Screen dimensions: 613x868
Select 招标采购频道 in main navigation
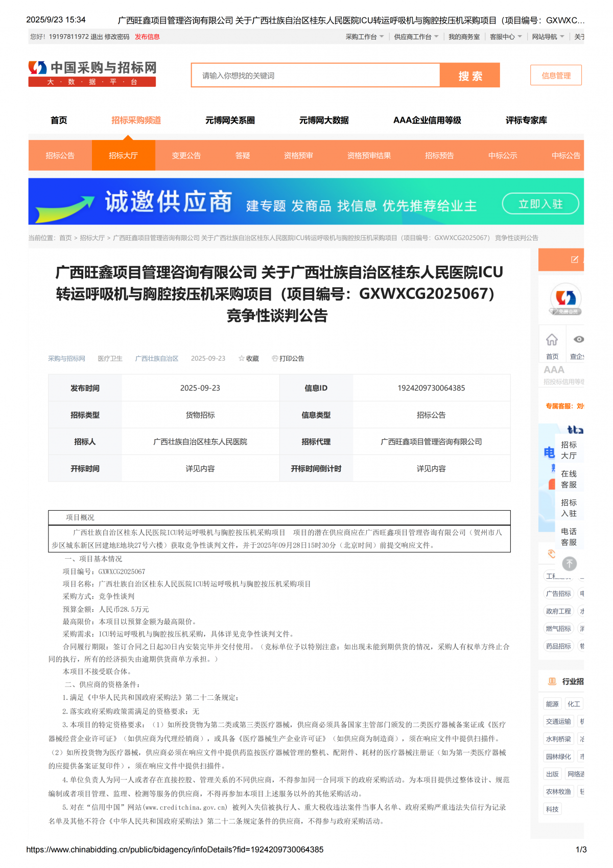tap(136, 120)
